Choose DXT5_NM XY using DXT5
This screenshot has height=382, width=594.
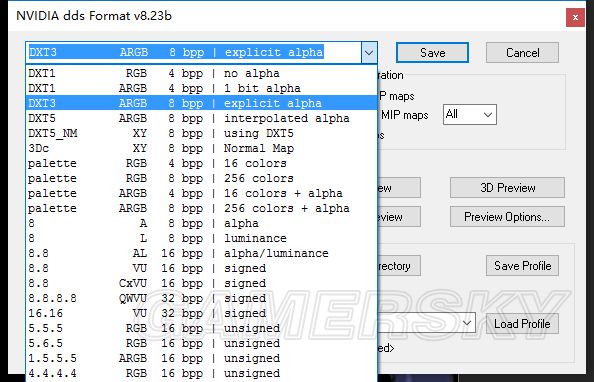click(202, 133)
